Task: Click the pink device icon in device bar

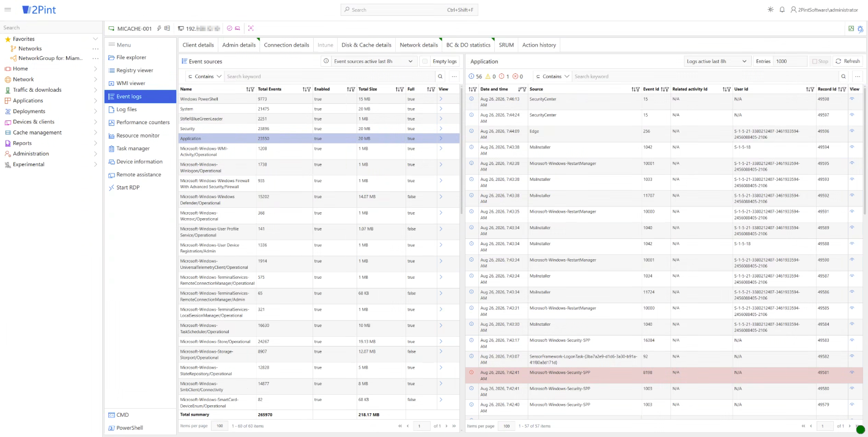Action: tap(237, 28)
